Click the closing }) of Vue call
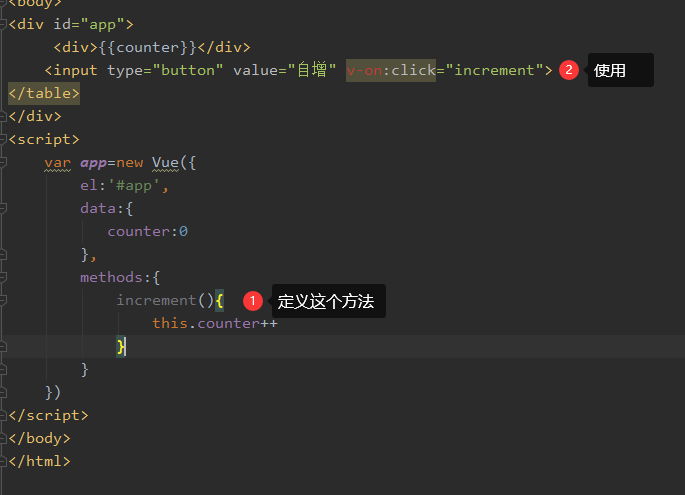The width and height of the screenshot is (685, 495). (x=53, y=392)
